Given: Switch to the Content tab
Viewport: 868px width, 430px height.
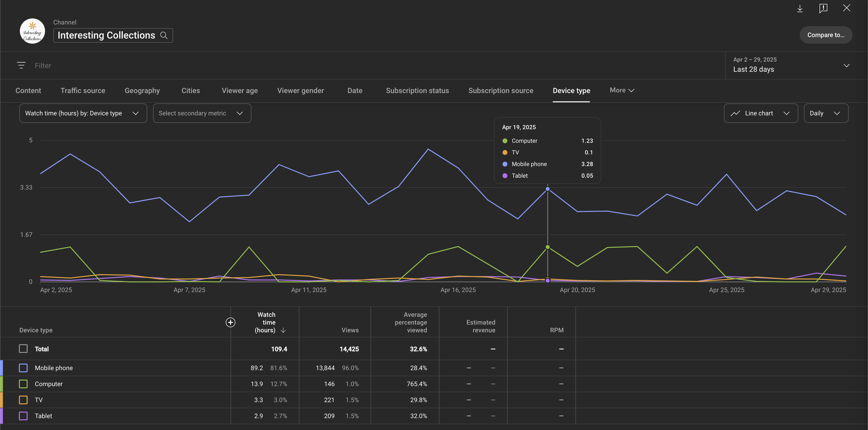Looking at the screenshot, I should click(x=28, y=91).
